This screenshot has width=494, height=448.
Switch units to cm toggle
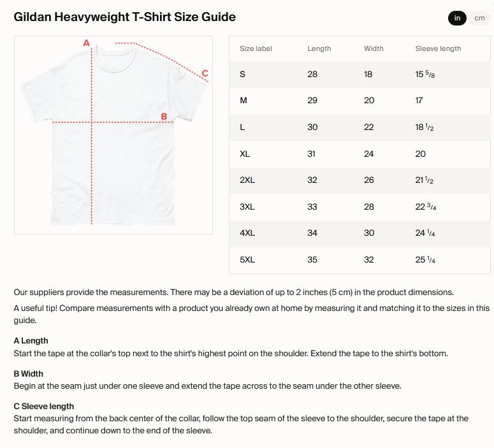coord(479,18)
